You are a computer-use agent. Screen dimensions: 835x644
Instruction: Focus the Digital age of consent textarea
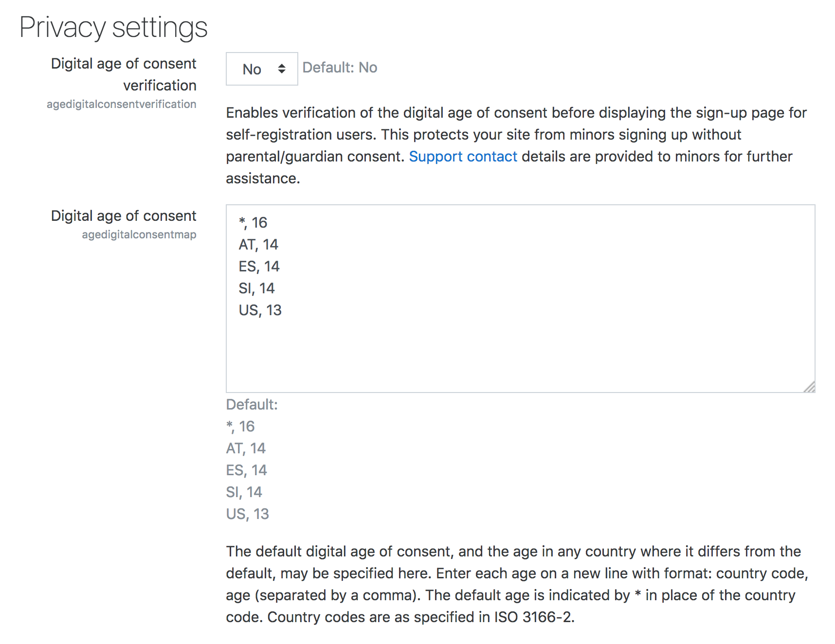click(520, 299)
